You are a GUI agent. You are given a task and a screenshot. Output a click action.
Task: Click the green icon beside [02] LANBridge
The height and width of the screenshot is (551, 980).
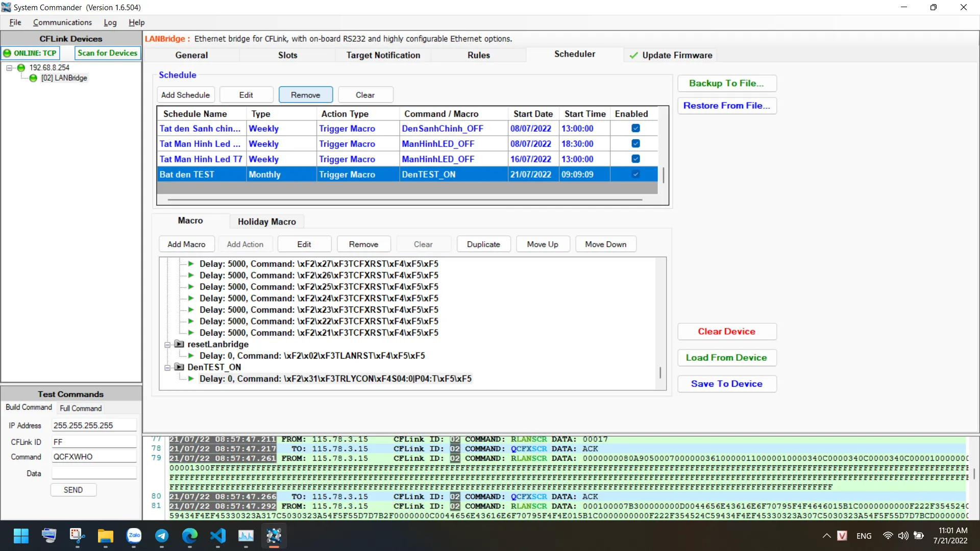point(33,78)
